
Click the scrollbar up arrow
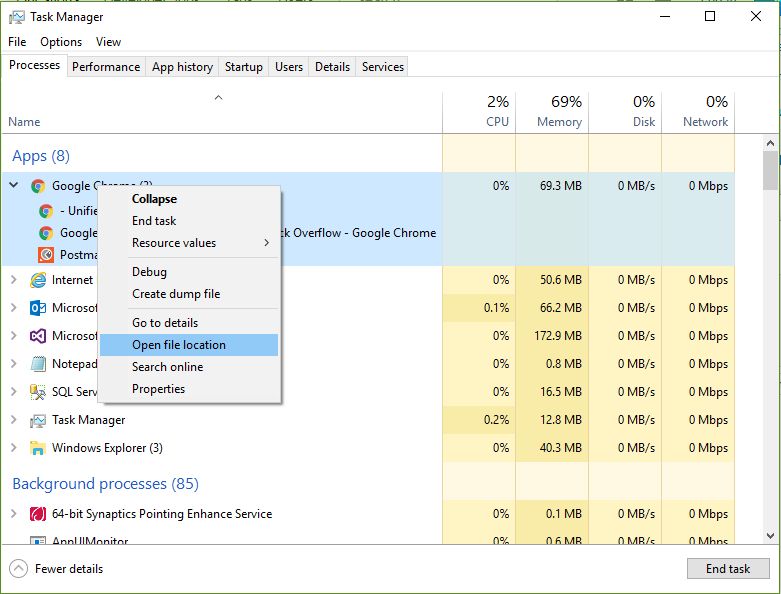click(770, 143)
